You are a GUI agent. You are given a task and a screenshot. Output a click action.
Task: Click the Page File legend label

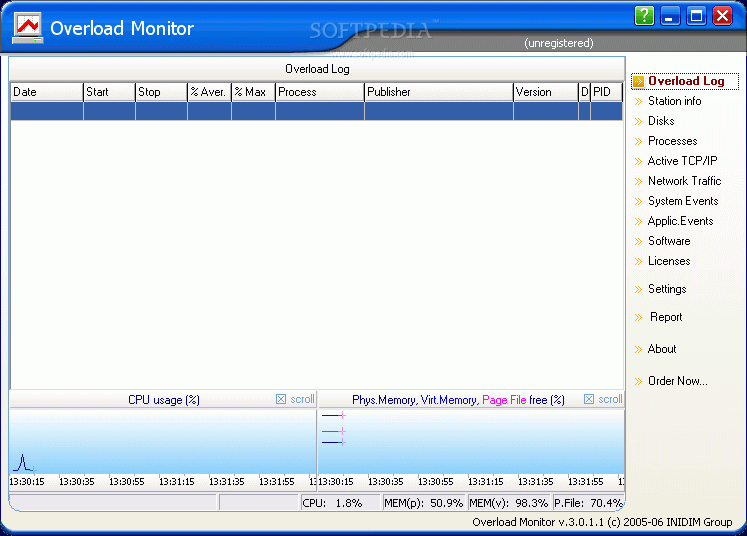pos(504,400)
